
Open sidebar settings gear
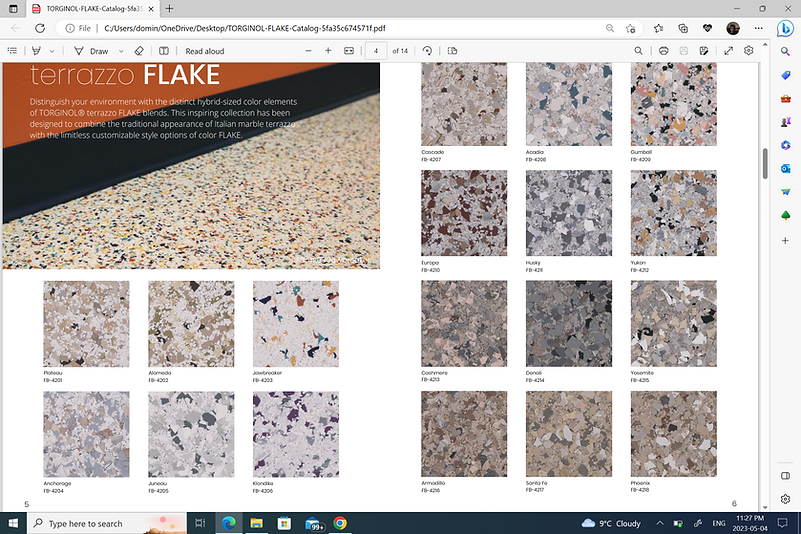[785, 499]
